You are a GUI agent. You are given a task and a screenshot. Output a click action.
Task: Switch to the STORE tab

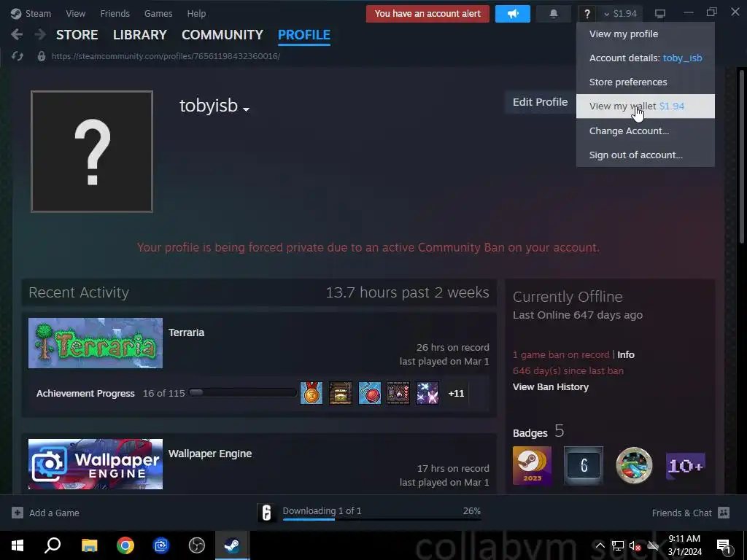pos(77,35)
